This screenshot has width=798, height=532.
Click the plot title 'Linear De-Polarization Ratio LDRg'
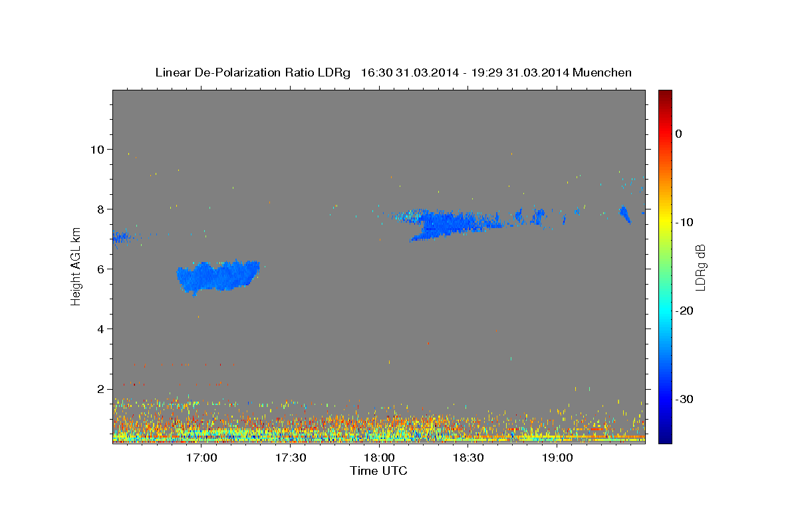pos(252,72)
